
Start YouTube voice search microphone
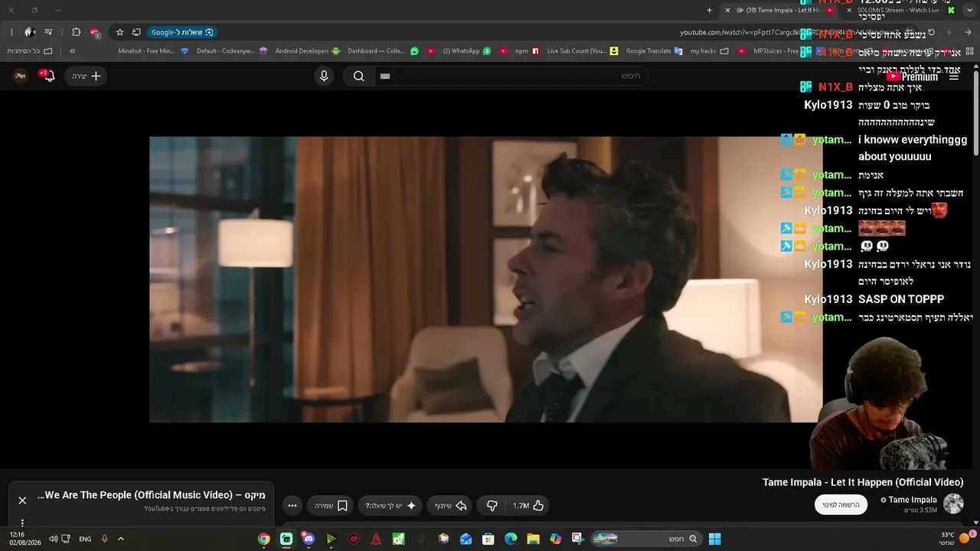[x=324, y=76]
